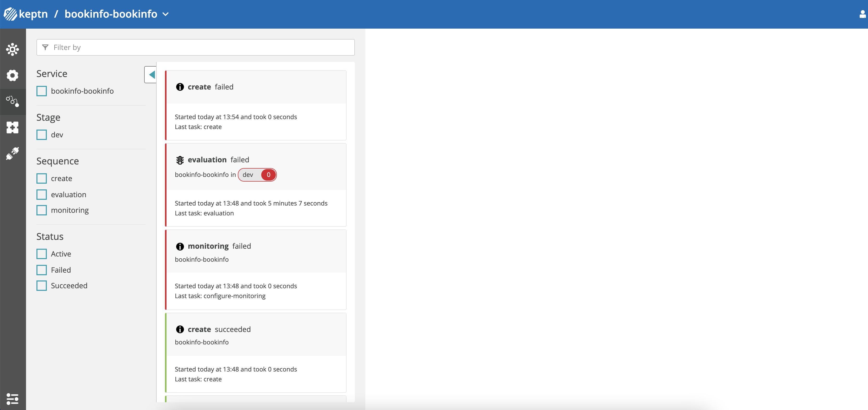Open the environment view sidebar icon

(12, 49)
